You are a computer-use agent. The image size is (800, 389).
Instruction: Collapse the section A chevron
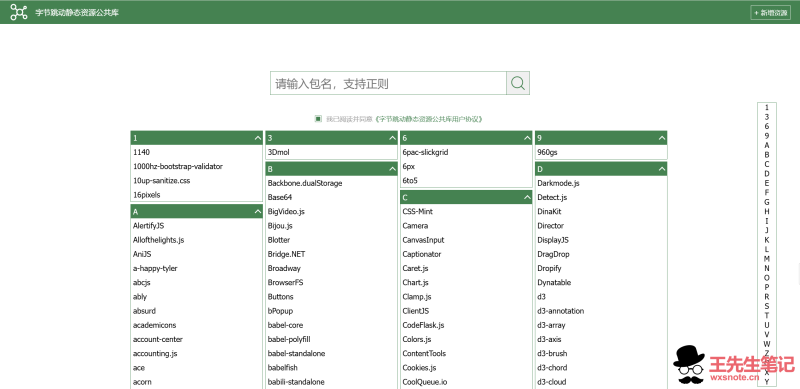[x=257, y=211]
